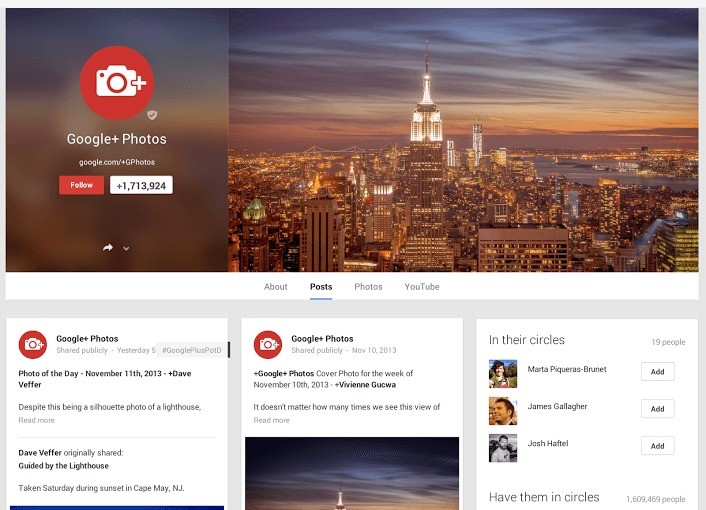Screen dimensions: 706x510
Task: Click the Google+ Photos camera profile logo
Action: (x=117, y=82)
